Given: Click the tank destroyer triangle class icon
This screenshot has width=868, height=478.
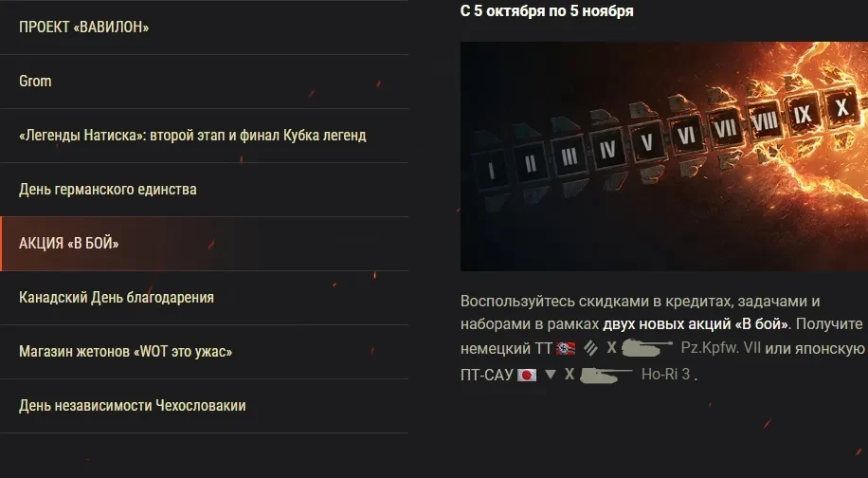Looking at the screenshot, I should pos(550,375).
